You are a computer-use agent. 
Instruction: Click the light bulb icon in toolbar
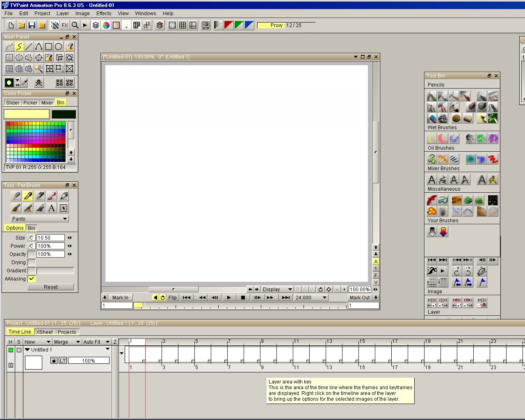pos(126,25)
